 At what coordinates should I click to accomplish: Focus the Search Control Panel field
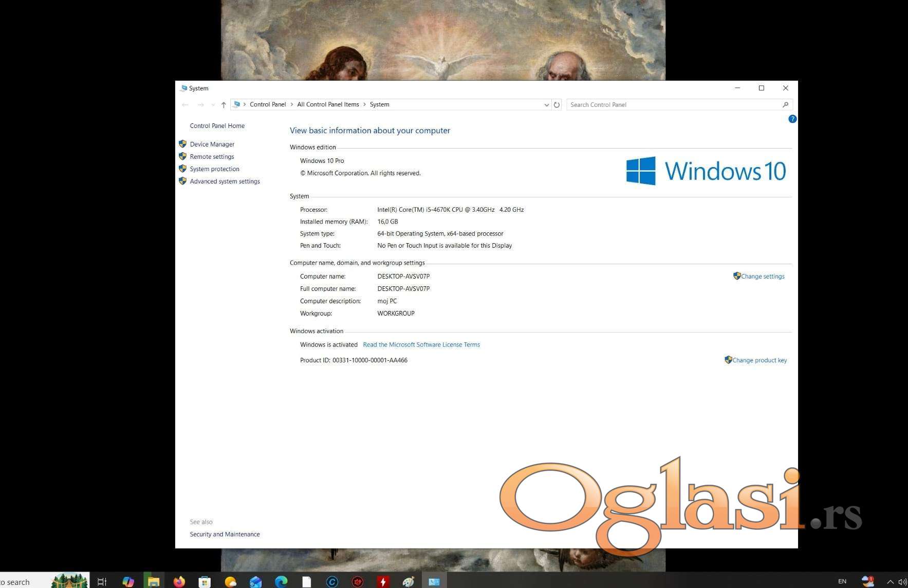pos(673,105)
